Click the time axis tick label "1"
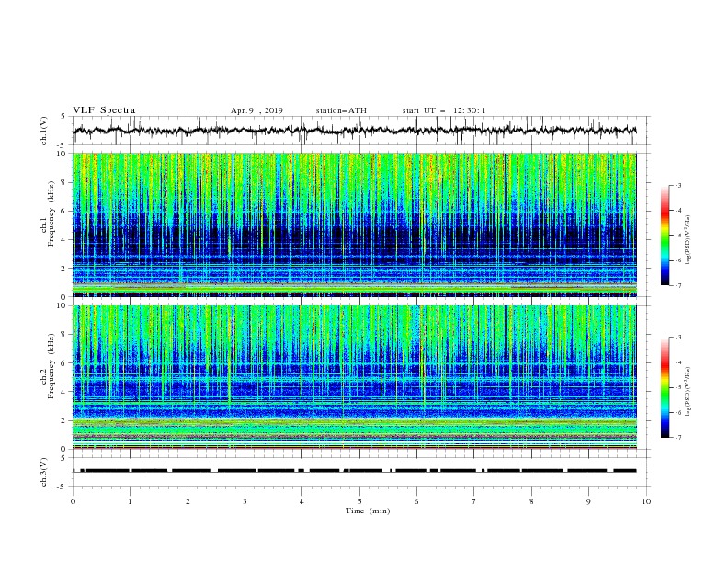The height and width of the screenshot is (563, 728). pos(130,501)
